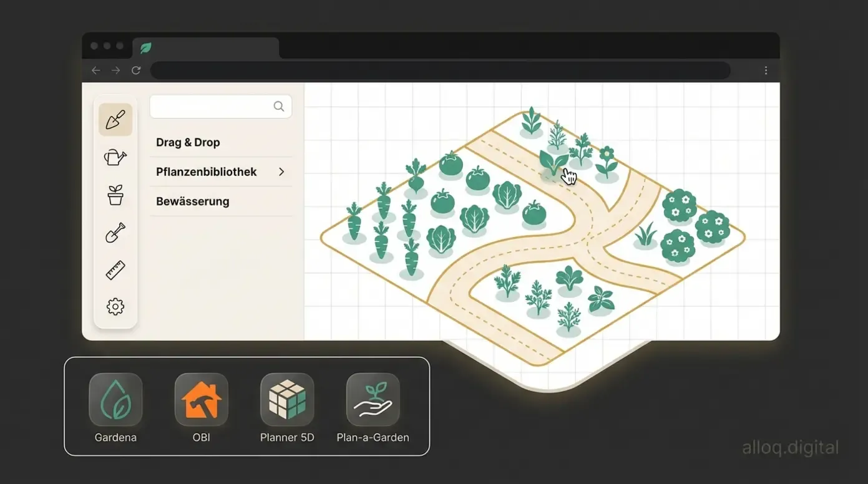This screenshot has height=484, width=868.
Task: Click inside the search field
Action: click(212, 106)
